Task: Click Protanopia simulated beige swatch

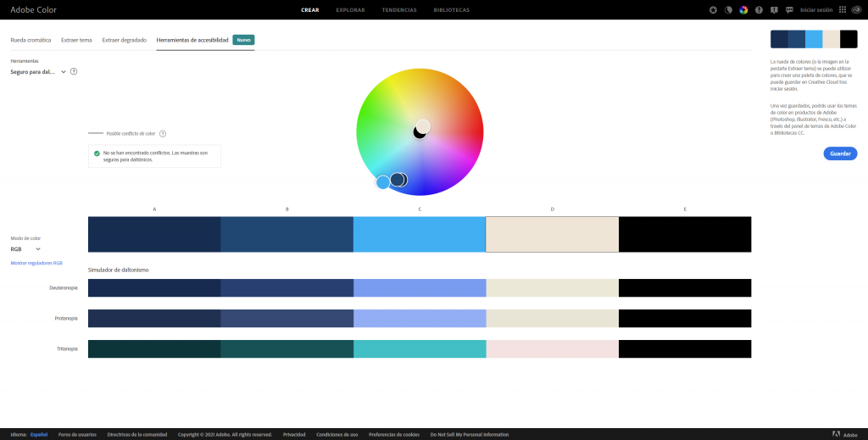Action: coord(553,318)
